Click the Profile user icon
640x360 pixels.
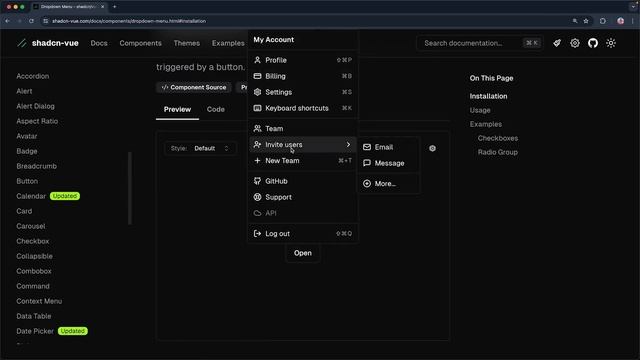click(257, 60)
